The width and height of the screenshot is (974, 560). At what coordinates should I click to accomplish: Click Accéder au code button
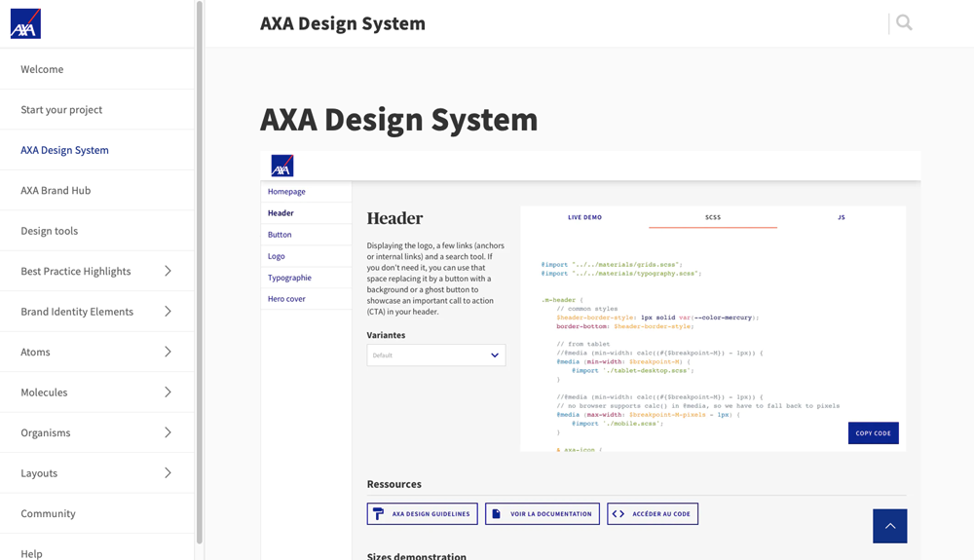point(653,513)
